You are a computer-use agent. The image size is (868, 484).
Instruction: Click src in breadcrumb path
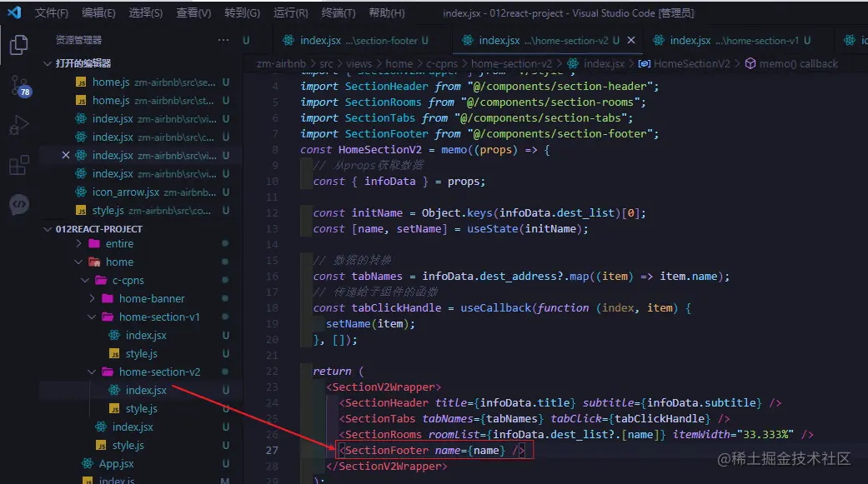point(327,64)
